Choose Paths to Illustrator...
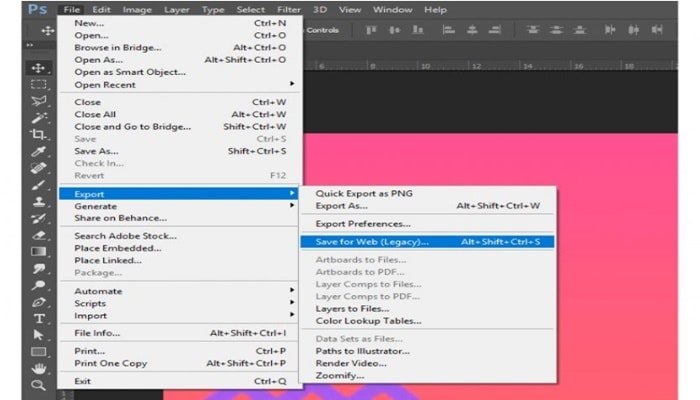This screenshot has height=400, width=700. [428, 351]
